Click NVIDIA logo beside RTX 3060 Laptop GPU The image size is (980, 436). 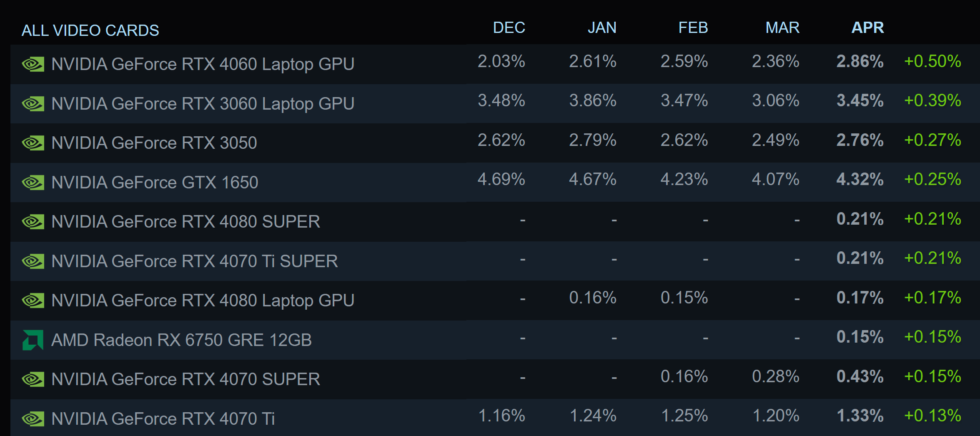[33, 104]
